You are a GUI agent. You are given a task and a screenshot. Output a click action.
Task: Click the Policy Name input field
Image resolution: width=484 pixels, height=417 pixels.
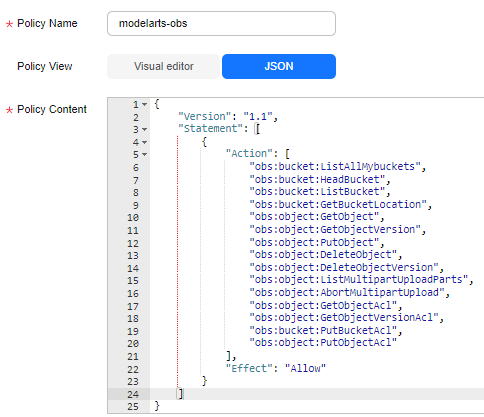point(221,23)
